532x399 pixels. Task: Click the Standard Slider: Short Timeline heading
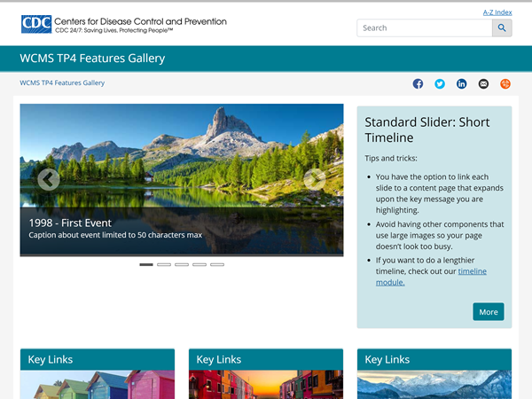(x=427, y=129)
